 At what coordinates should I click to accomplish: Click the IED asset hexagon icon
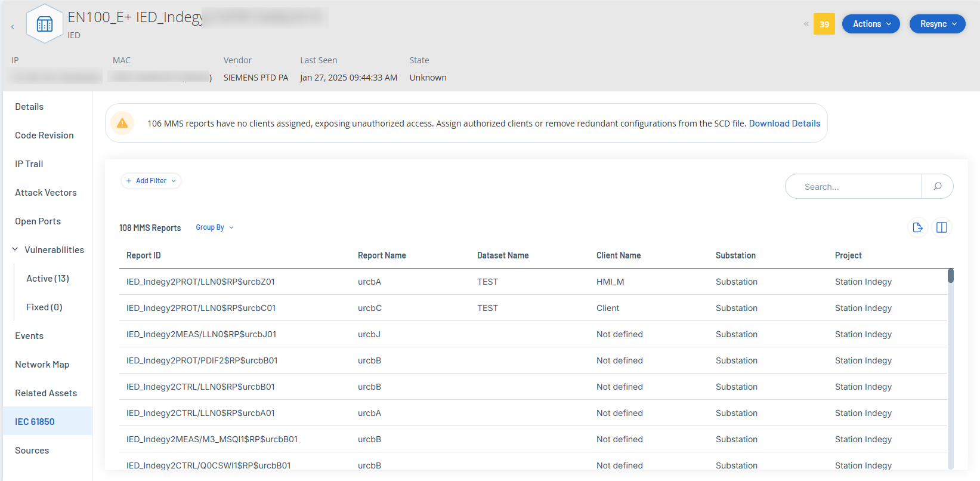click(x=45, y=24)
